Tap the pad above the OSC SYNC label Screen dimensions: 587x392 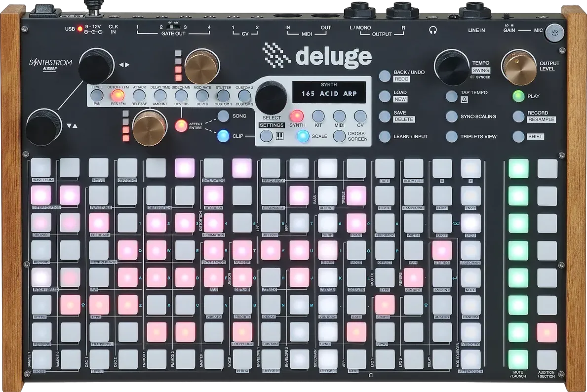click(127, 168)
